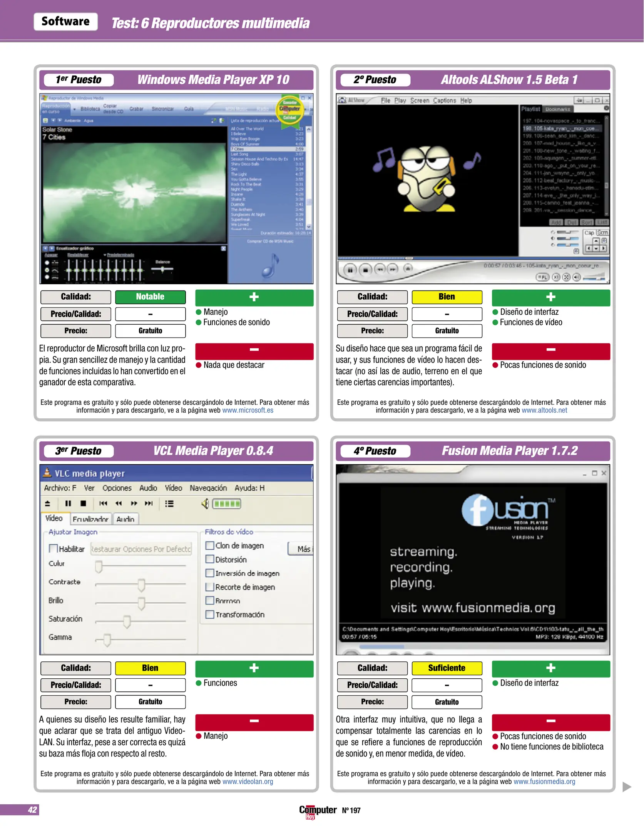
Task: Open the VLC playlist list icon
Action: tap(169, 503)
